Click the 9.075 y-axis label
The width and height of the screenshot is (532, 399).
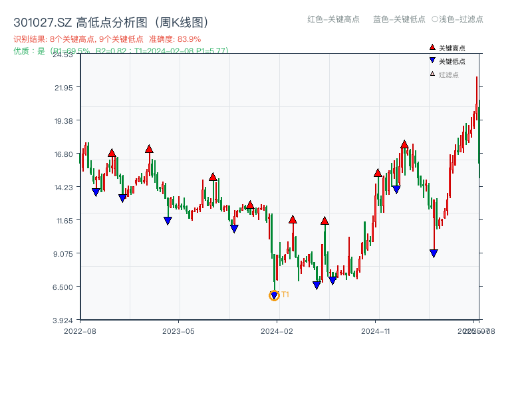[63, 254]
